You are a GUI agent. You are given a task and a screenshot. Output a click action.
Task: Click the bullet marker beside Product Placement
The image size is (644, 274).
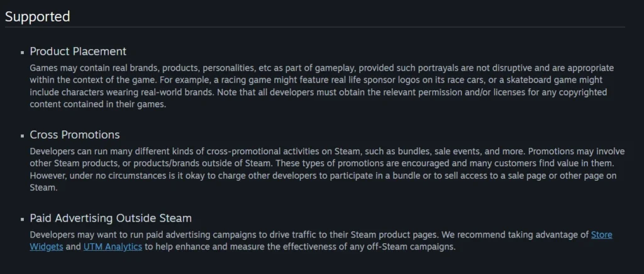click(x=23, y=52)
